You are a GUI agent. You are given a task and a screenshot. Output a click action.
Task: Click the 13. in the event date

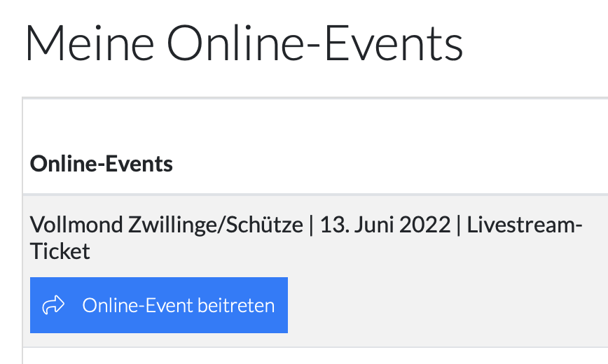point(332,225)
